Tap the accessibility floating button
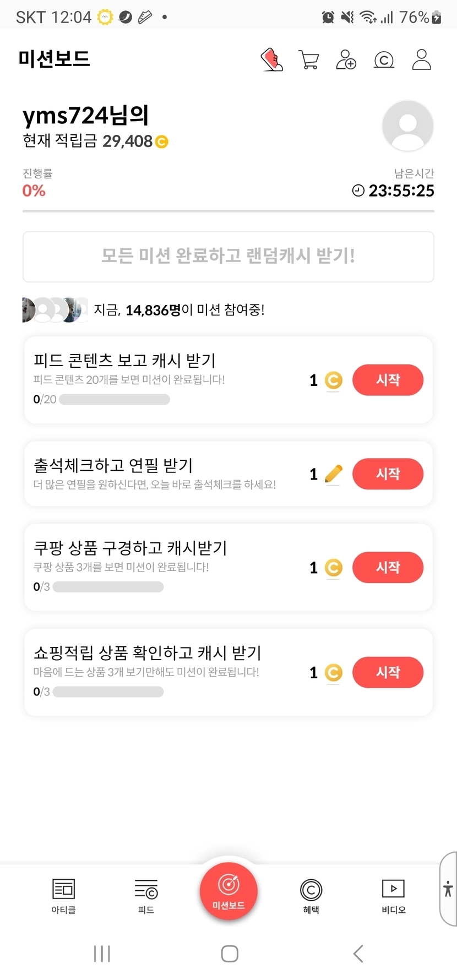This screenshot has height=980, width=457. point(448,889)
